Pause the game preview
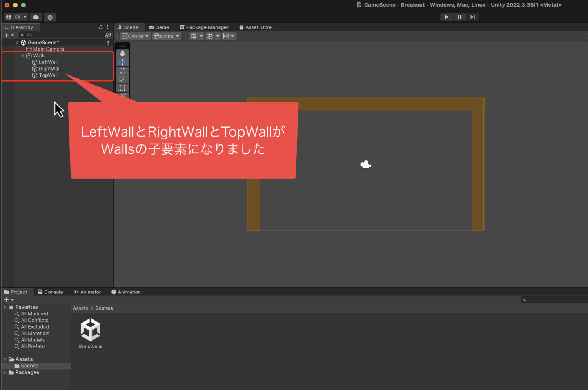 click(x=459, y=17)
